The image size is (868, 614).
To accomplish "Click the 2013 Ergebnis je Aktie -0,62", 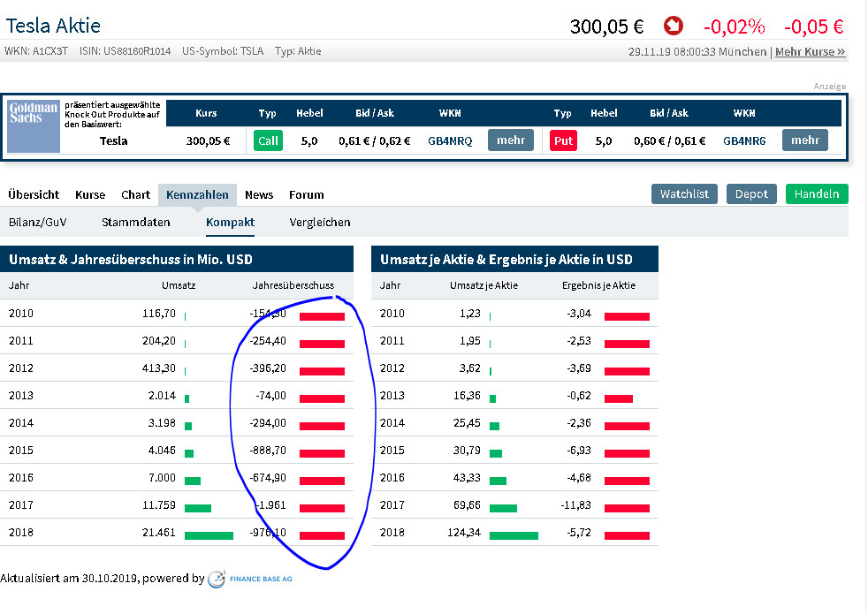I will 579,396.
